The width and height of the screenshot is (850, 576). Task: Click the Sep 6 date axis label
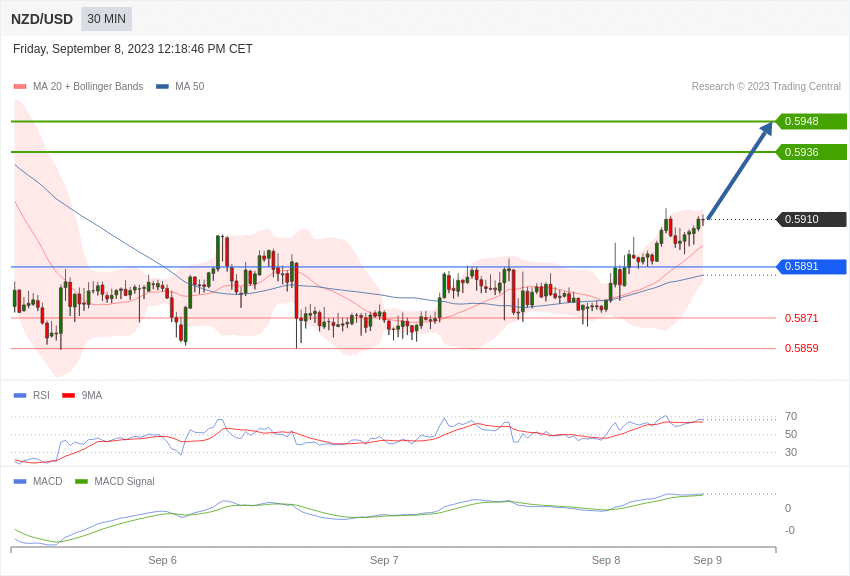click(x=162, y=560)
